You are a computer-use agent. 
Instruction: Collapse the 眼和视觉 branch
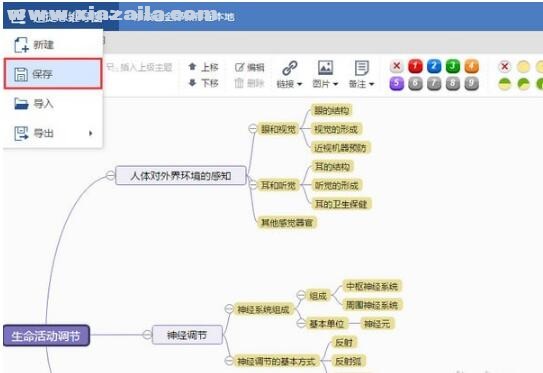click(x=253, y=129)
